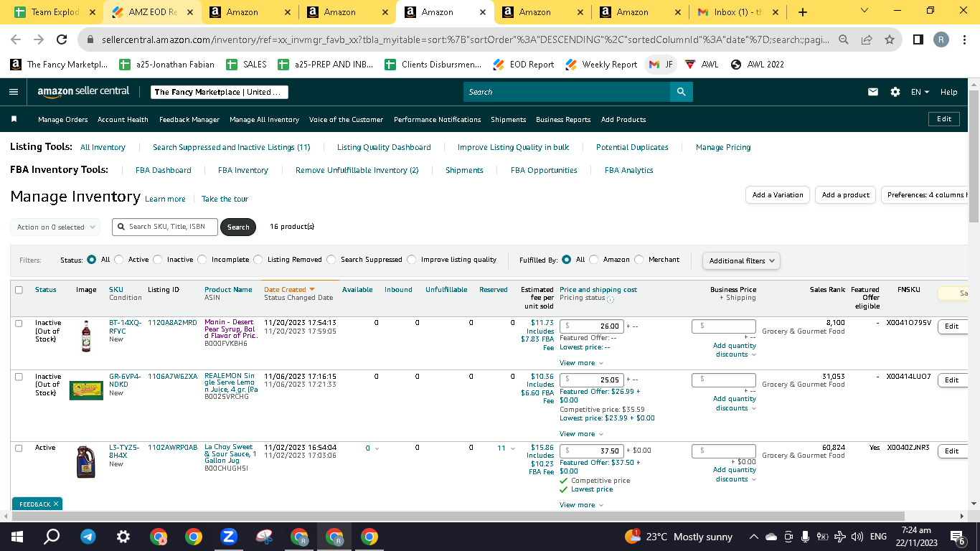Open the EOD Report bookmark
Viewport: 980px width, 551px height.
(524, 65)
